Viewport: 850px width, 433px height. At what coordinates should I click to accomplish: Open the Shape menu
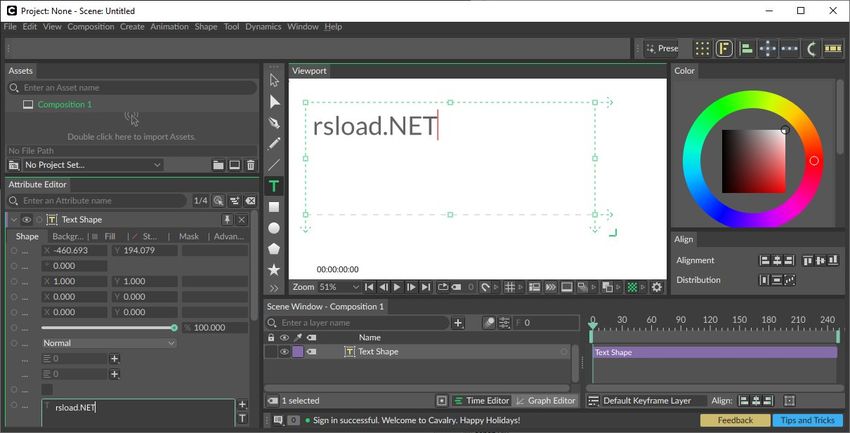(x=206, y=27)
